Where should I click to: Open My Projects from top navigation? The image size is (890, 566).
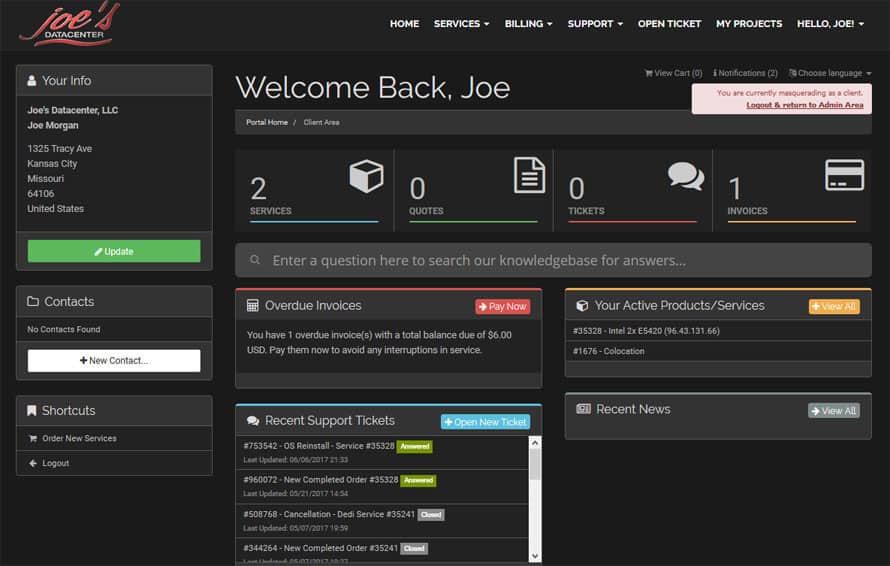point(749,24)
